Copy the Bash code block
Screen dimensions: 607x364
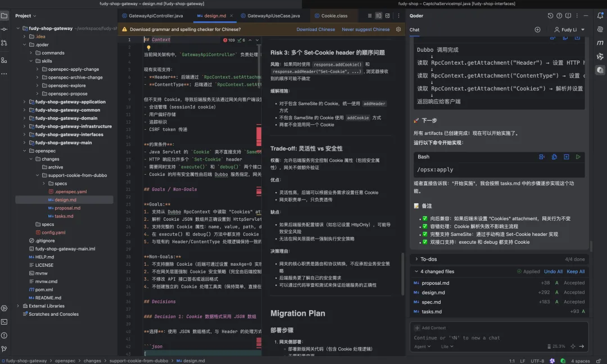[554, 157]
